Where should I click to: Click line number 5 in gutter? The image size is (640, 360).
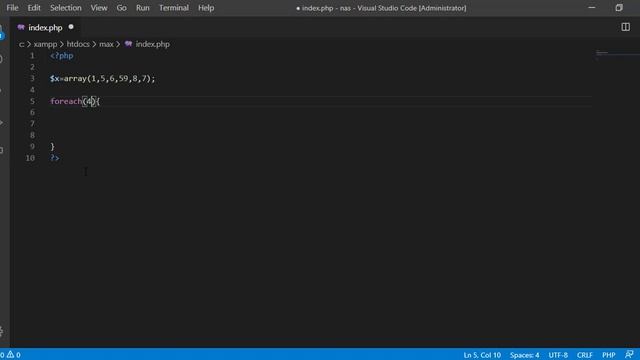[32, 101]
